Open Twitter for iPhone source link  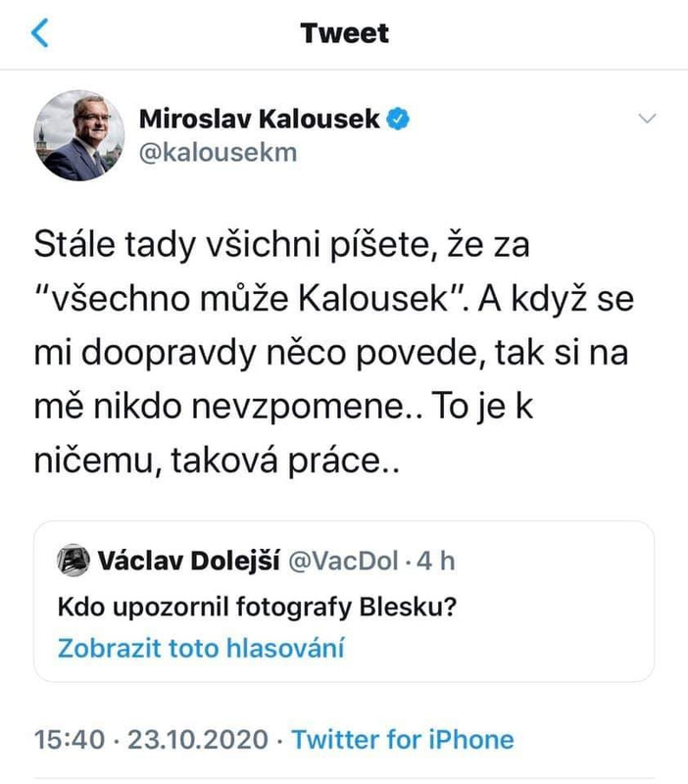pos(403,740)
